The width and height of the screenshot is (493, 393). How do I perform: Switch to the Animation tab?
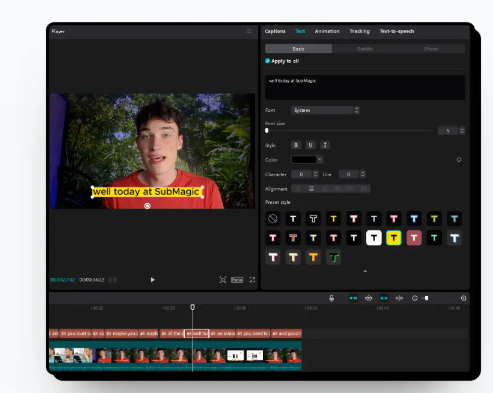(x=327, y=31)
